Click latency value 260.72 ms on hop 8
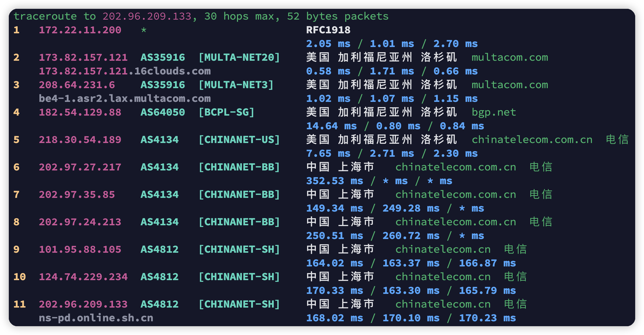The height and width of the screenshot is (335, 644). click(x=411, y=236)
